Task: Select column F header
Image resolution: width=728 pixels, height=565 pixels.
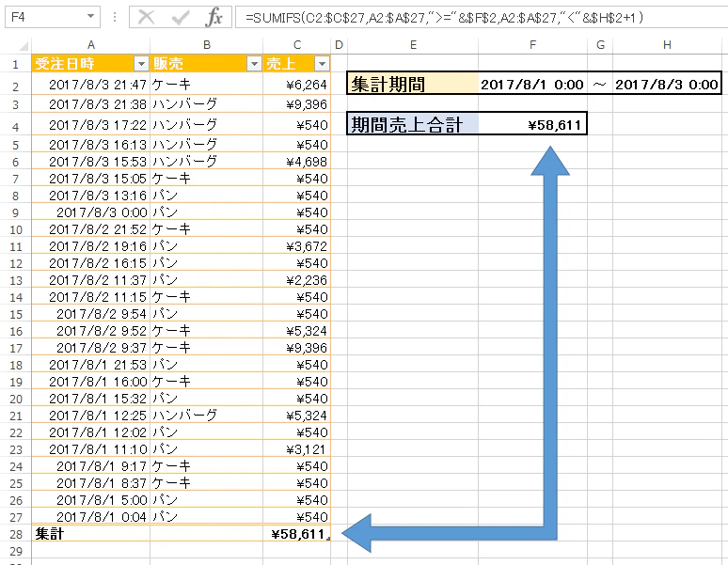Action: click(532, 45)
